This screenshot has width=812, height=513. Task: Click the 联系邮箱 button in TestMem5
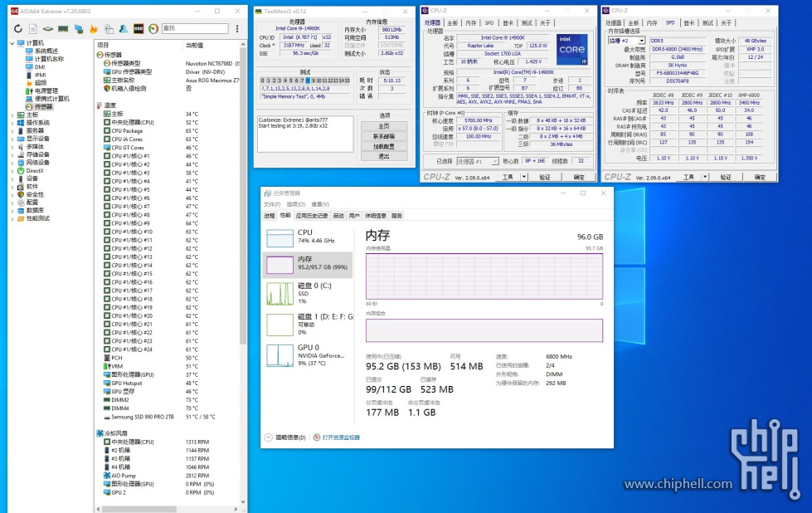(384, 136)
